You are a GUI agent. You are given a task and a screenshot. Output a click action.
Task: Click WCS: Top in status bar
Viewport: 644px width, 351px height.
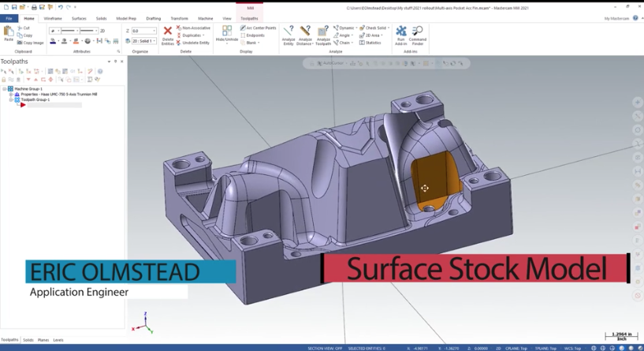(572, 348)
